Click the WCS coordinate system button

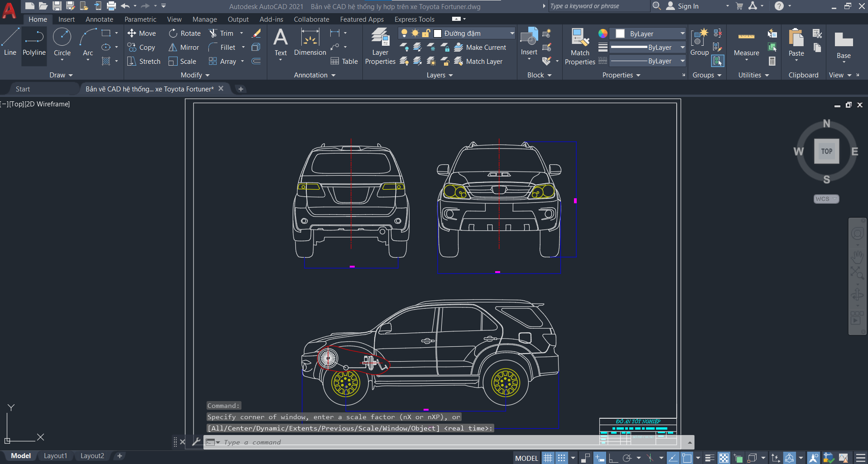pyautogui.click(x=826, y=199)
